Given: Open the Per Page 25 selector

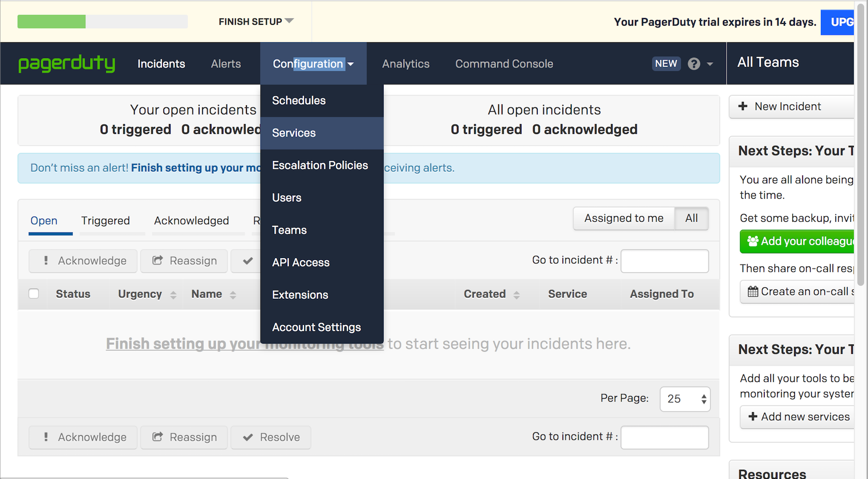Looking at the screenshot, I should click(685, 399).
